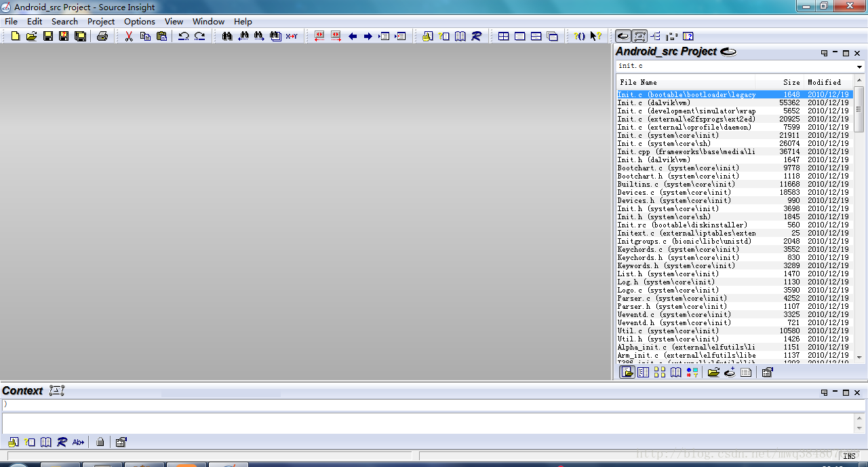Screen dimensions: 868x467
Task: Click the Save All stacked disks icon
Action: (80, 36)
